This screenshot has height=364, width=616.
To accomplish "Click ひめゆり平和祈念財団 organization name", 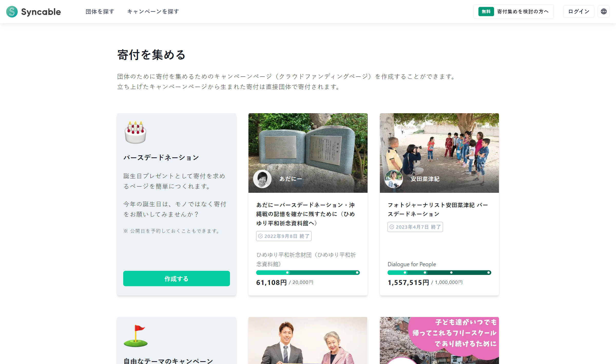I will [x=306, y=259].
